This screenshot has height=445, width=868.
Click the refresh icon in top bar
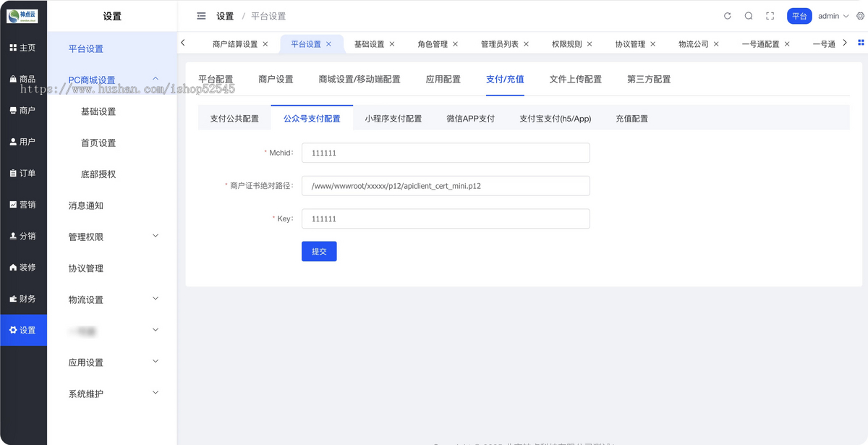coord(728,16)
